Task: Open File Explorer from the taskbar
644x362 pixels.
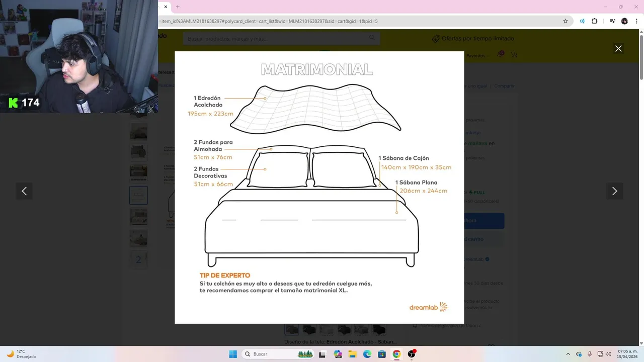Action: [352, 354]
